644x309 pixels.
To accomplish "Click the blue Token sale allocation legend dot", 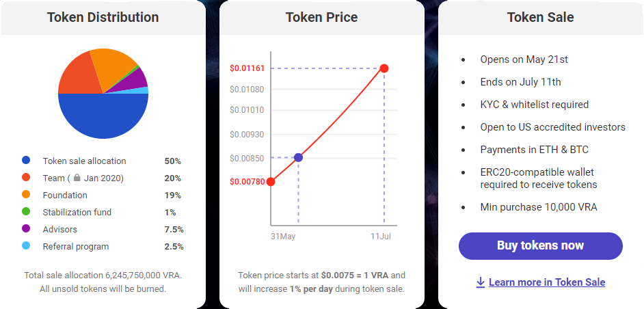I will [x=26, y=161].
